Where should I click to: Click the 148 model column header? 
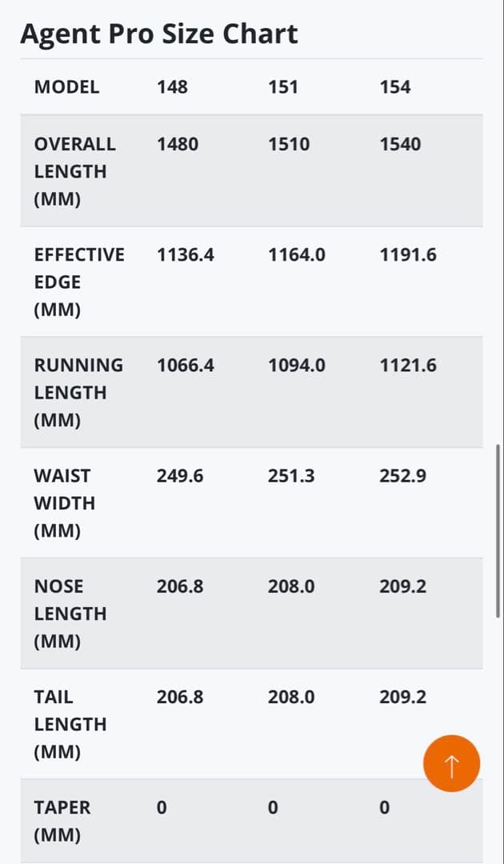172,87
